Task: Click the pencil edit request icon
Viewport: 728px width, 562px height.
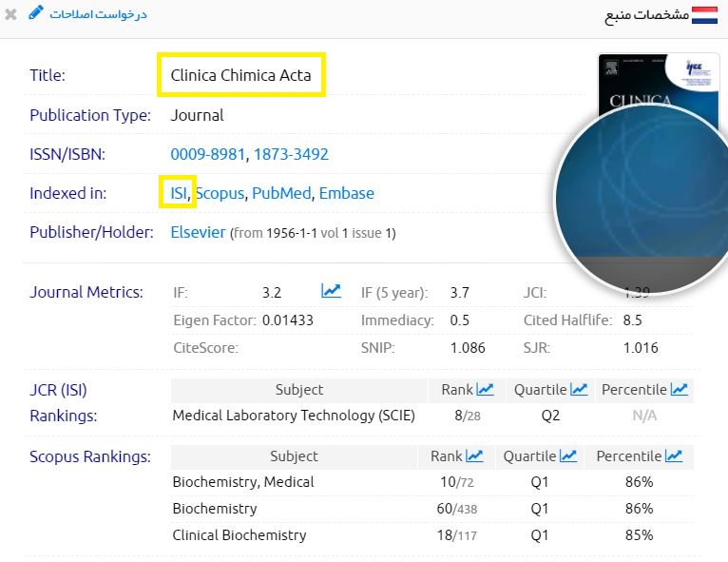Action: [36, 14]
